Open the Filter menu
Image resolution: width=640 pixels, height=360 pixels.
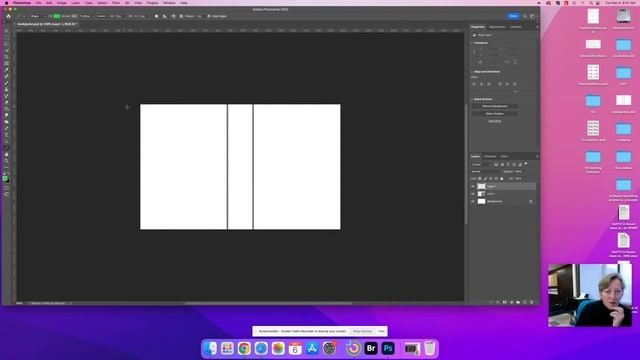click(116, 3)
